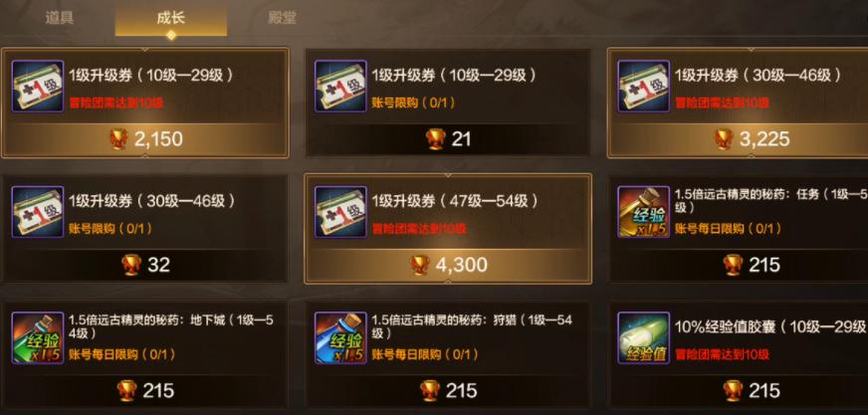Click the 任务 experience potion bottle icon

click(x=644, y=212)
